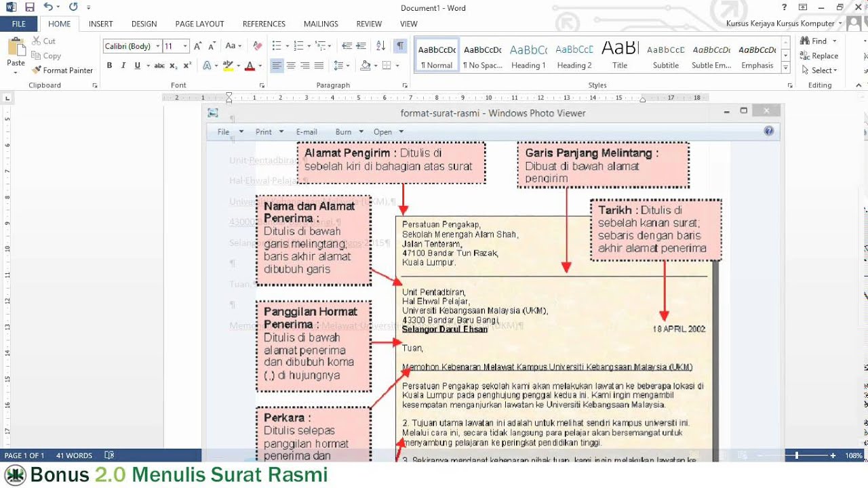The height and width of the screenshot is (488, 868).
Task: Center align the paragraph
Action: 291,66
